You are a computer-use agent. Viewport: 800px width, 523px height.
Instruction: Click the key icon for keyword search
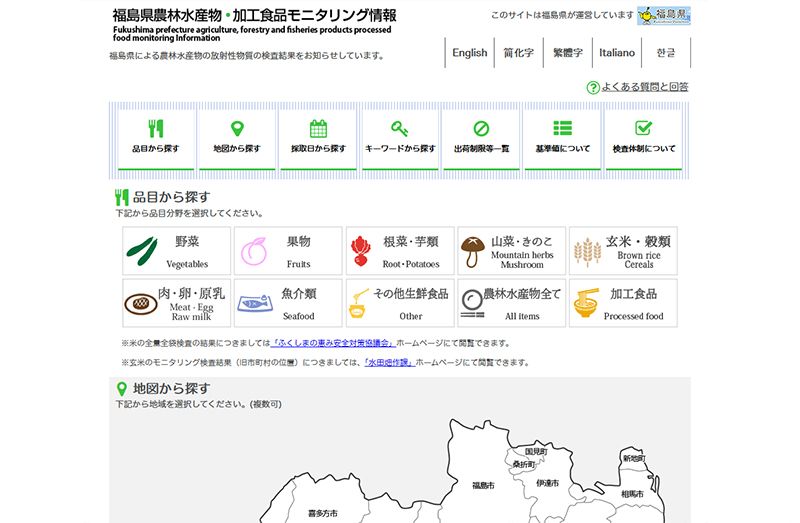pyautogui.click(x=399, y=129)
